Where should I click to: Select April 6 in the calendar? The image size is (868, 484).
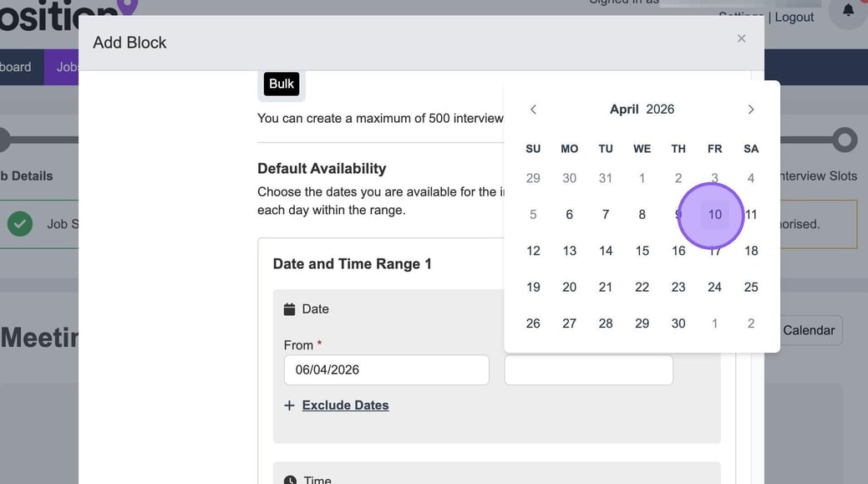click(569, 215)
